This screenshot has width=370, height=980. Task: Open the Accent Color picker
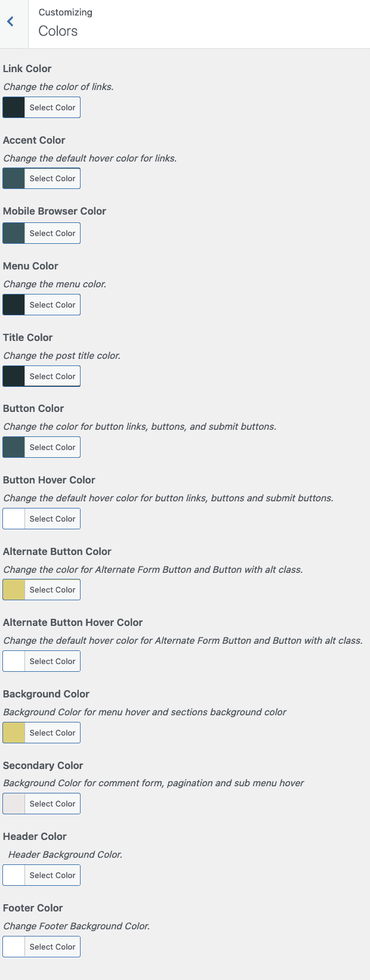pyautogui.click(x=52, y=178)
